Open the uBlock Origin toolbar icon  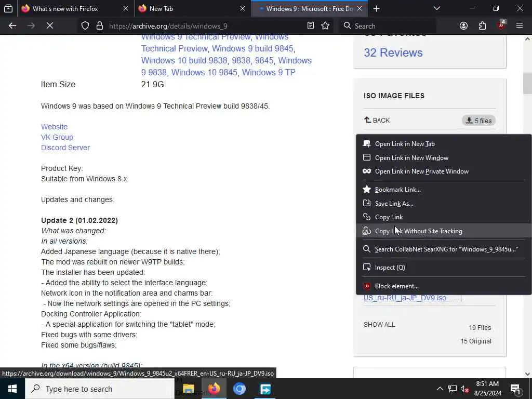click(x=501, y=25)
